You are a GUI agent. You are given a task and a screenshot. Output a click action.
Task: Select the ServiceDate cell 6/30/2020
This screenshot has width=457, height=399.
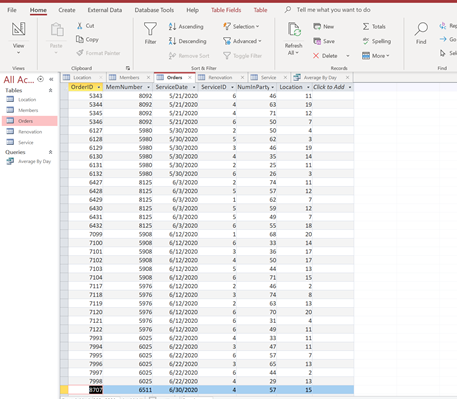(176, 390)
